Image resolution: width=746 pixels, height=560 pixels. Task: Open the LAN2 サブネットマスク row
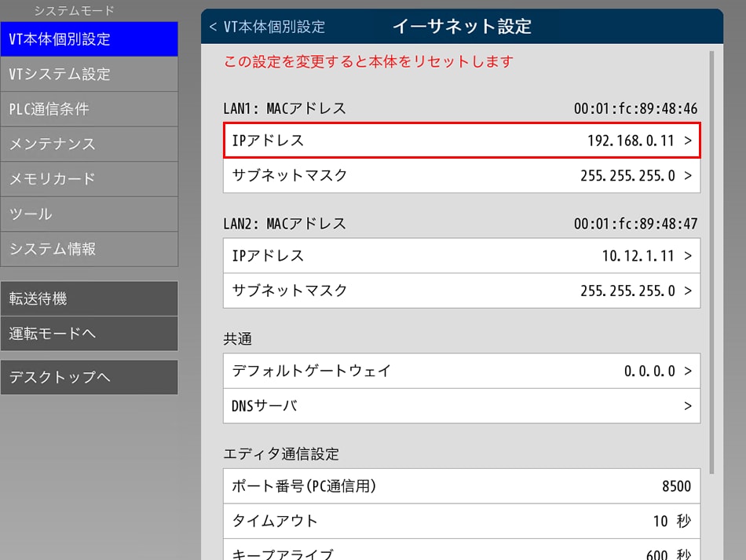pyautogui.click(x=462, y=291)
